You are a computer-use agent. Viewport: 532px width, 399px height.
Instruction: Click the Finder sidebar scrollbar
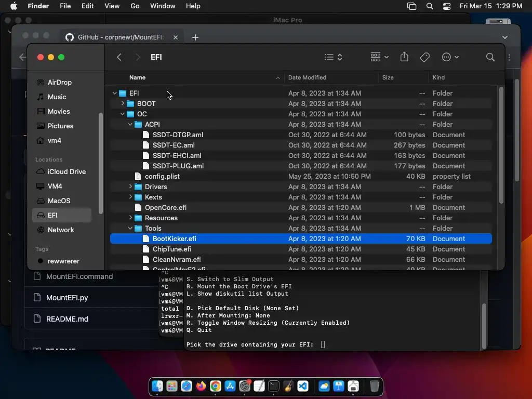click(100, 163)
